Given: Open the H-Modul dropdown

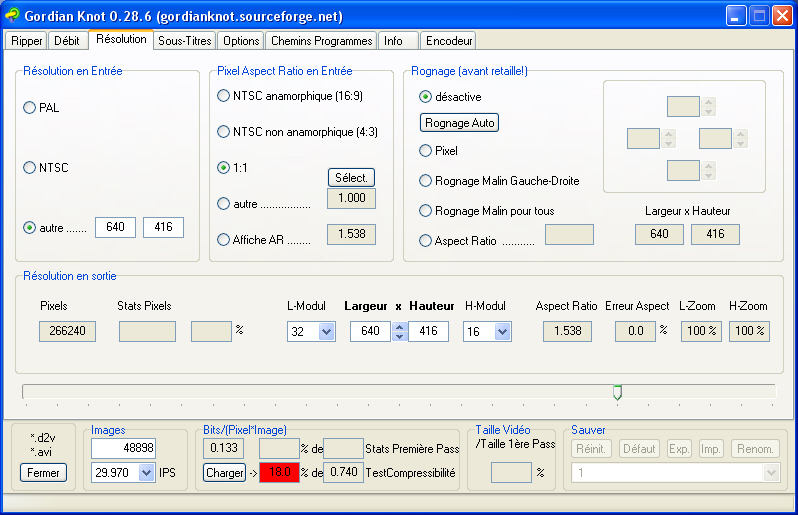Looking at the screenshot, I should point(502,332).
